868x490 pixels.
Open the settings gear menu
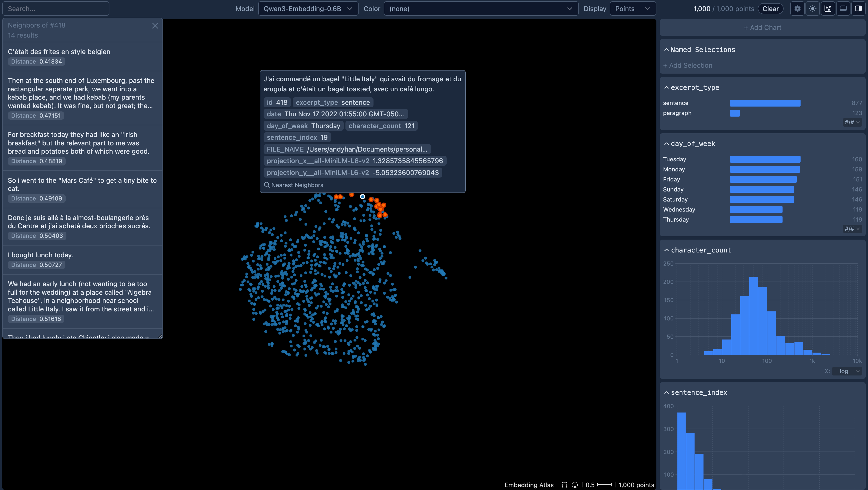pos(797,9)
